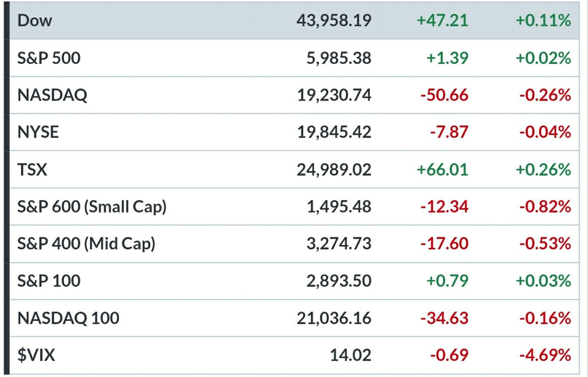Viewport: 588px width, 377px height.
Task: Click Mid Cap value 3,274.73
Action: [339, 244]
